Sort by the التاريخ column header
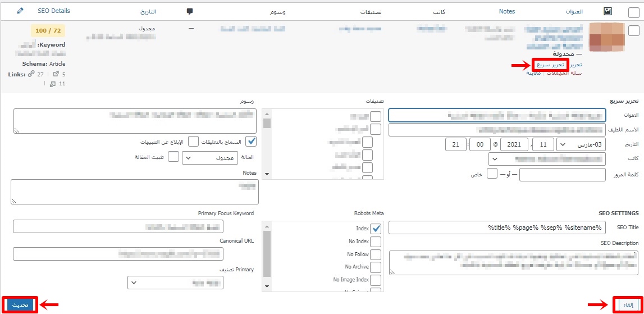 (x=148, y=11)
